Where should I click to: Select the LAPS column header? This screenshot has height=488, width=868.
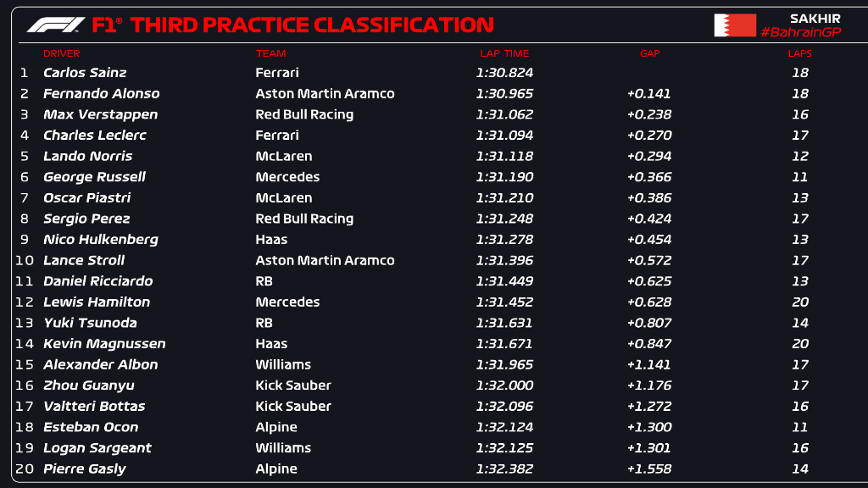799,54
